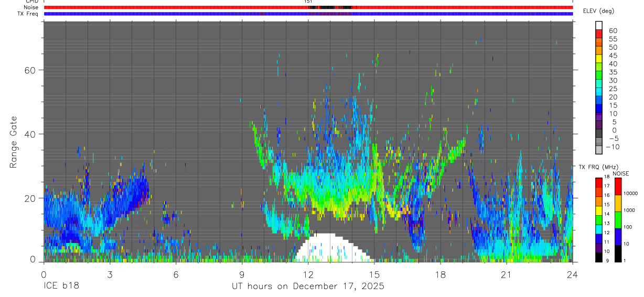The image size is (644, 297).
Task: Click the blue 11–12 MHz TX FRQ swatch
Action: pyautogui.click(x=599, y=238)
